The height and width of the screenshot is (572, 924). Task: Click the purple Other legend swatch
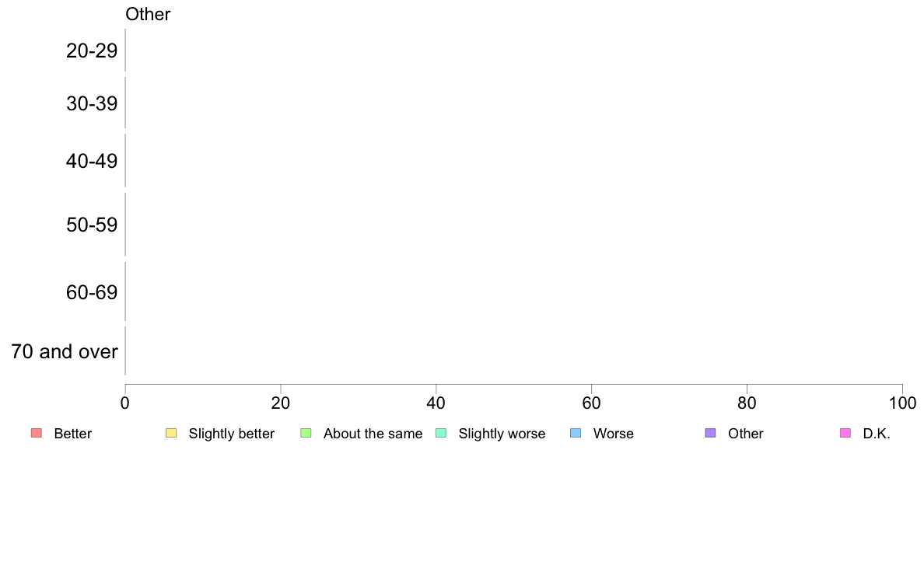click(x=711, y=433)
